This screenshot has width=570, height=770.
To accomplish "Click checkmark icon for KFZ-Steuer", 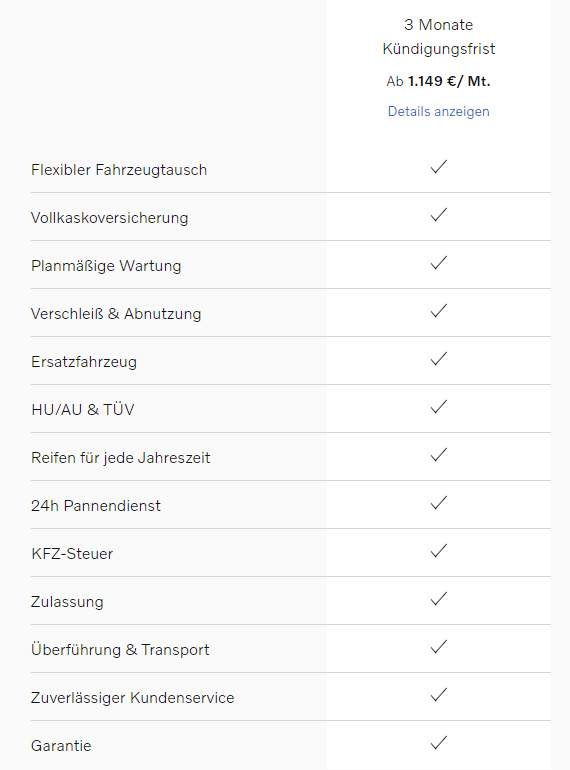I will coord(439,550).
